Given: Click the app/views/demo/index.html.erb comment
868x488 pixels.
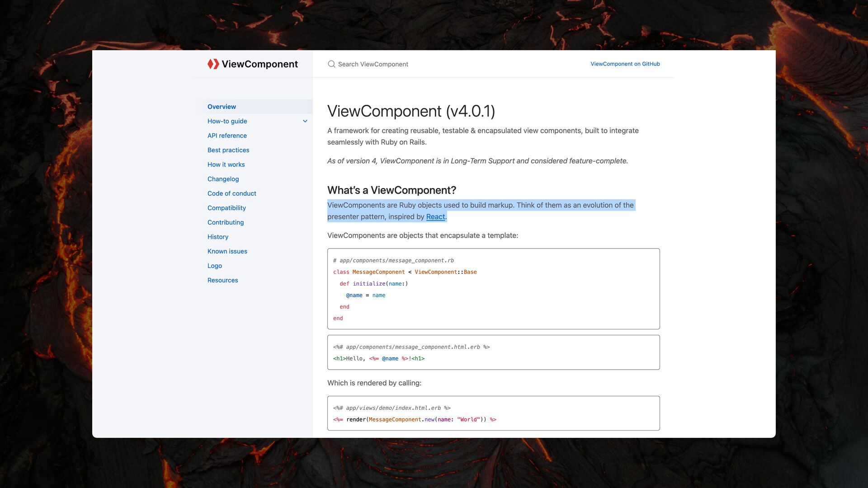Looking at the screenshot, I should [392, 408].
